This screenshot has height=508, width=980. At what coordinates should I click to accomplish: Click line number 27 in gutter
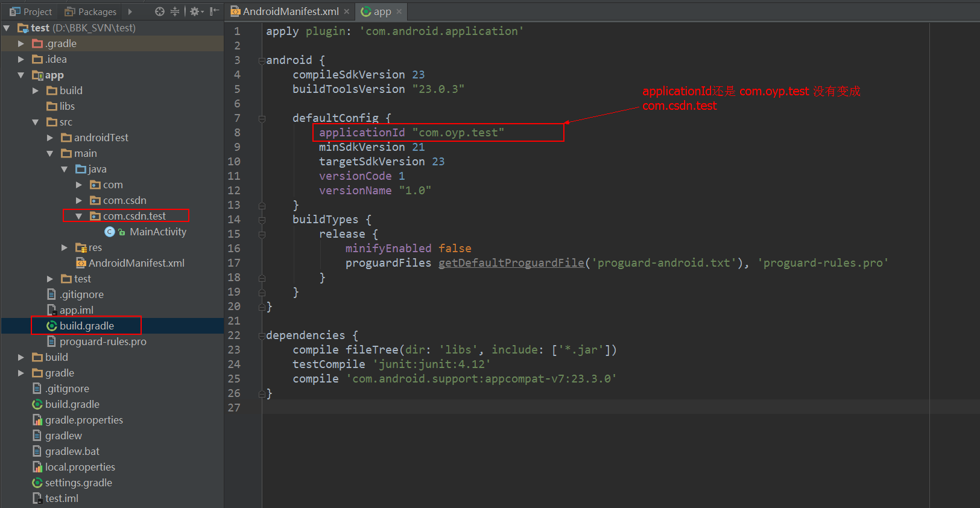(x=234, y=408)
